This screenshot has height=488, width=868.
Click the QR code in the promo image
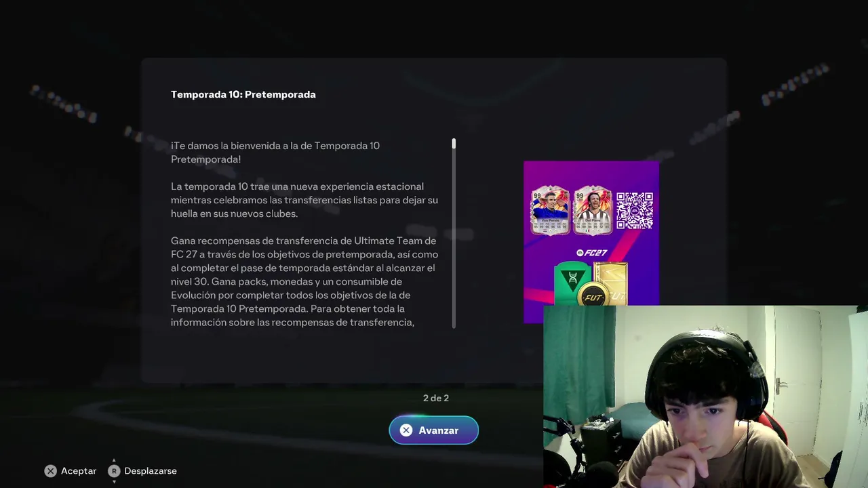635,211
